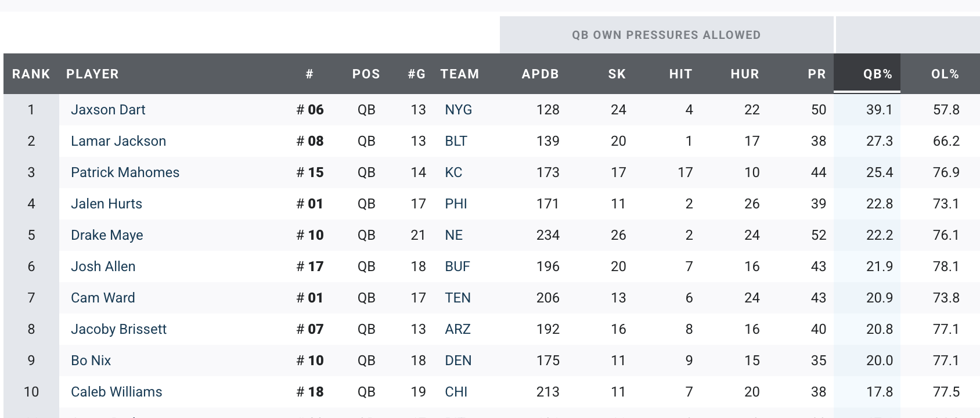The height and width of the screenshot is (418, 980).
Task: Click the BUF team link
Action: coord(457,266)
